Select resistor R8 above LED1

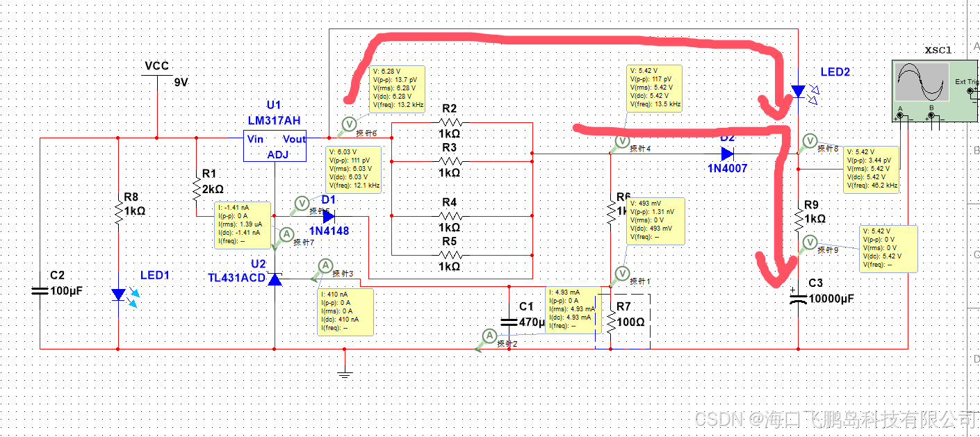(118, 211)
